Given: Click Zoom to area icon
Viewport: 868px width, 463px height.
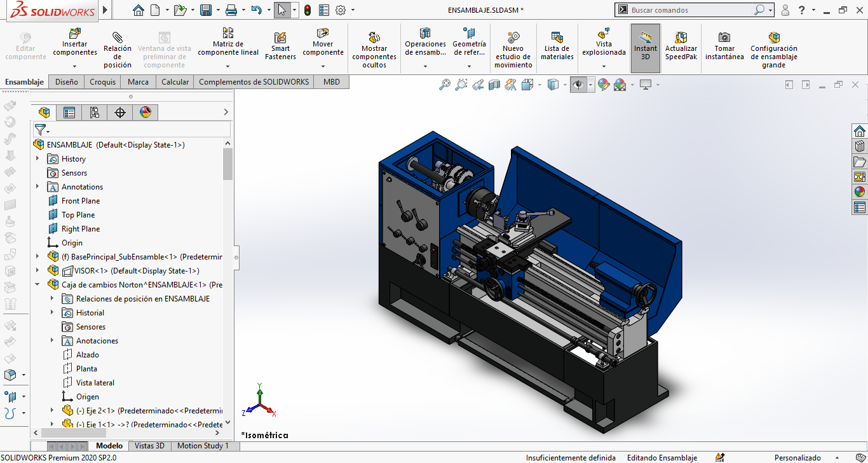Looking at the screenshot, I should [x=461, y=85].
